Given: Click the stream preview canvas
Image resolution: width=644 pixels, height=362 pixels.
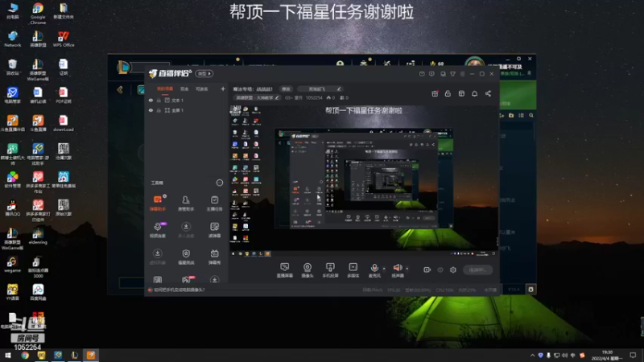Looking at the screenshot, I should [363, 181].
